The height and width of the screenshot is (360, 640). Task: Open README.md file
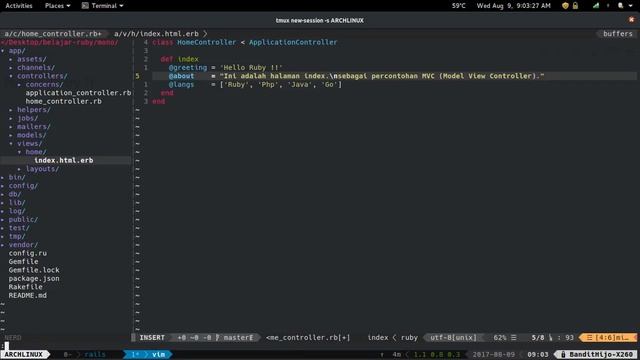(x=27, y=296)
